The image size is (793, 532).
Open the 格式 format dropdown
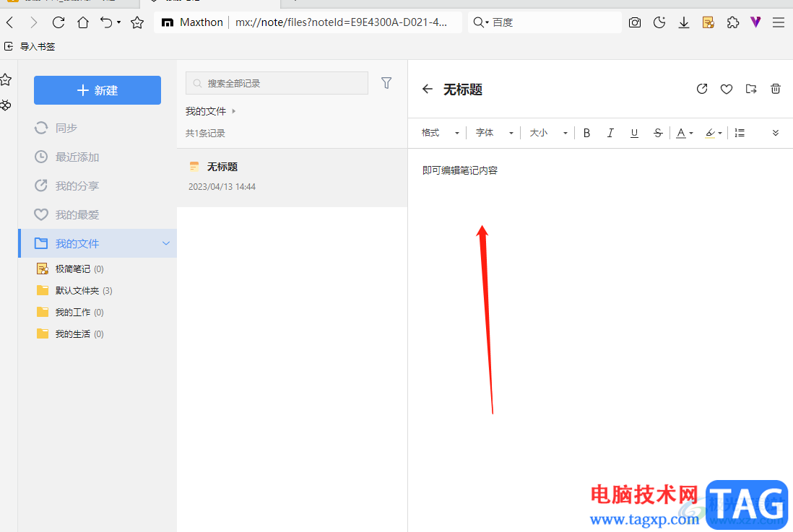click(440, 133)
